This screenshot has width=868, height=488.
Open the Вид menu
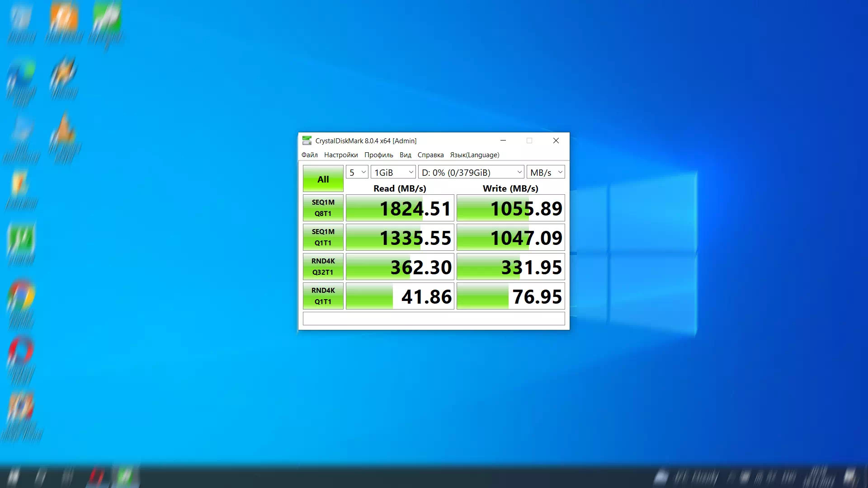point(406,155)
